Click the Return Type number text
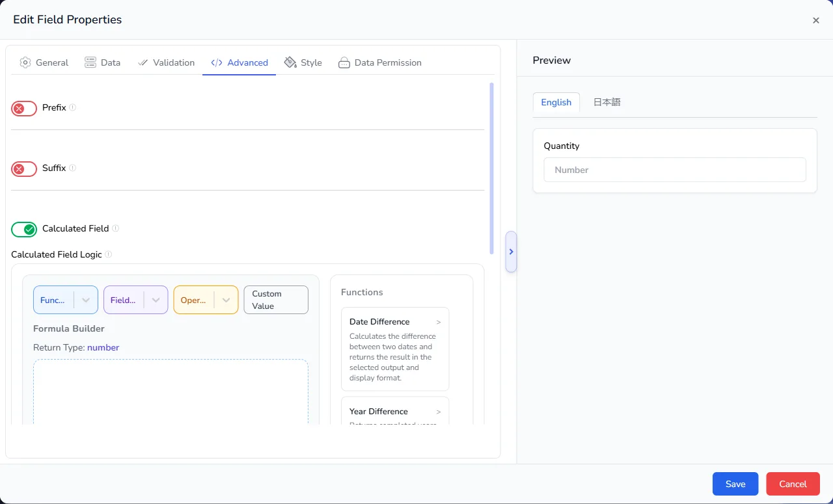 click(103, 347)
